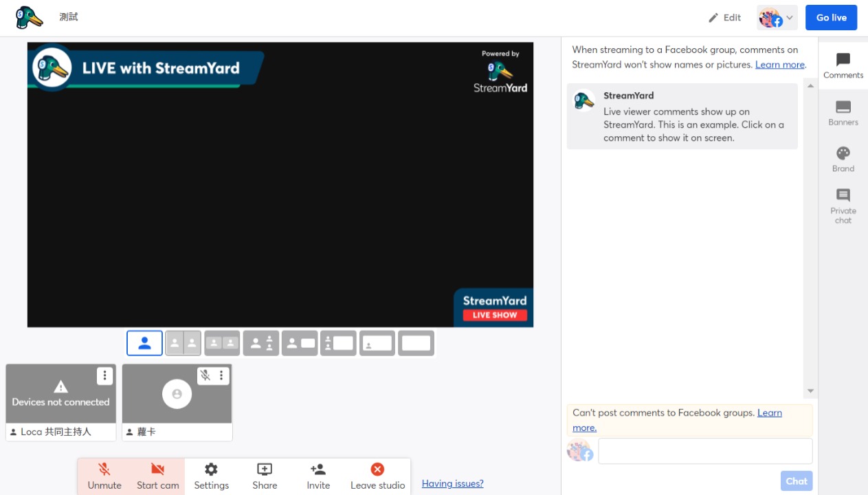Start the camera
This screenshot has width=868, height=495.
tap(158, 476)
